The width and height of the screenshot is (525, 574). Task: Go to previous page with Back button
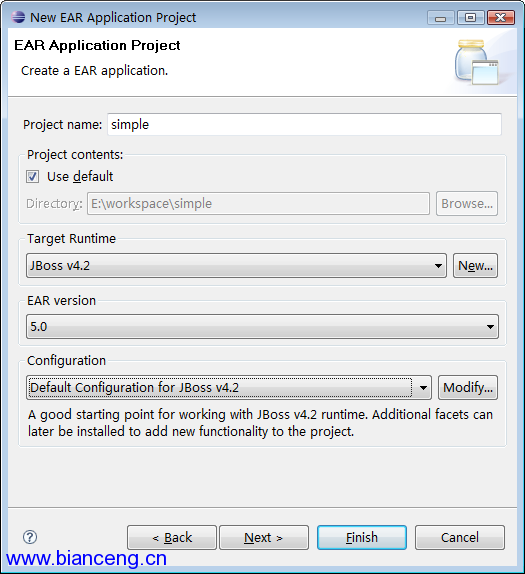[x=172, y=537]
